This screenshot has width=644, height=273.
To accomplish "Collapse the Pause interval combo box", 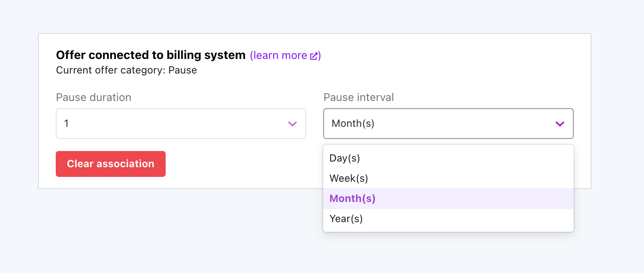I will click(x=448, y=124).
